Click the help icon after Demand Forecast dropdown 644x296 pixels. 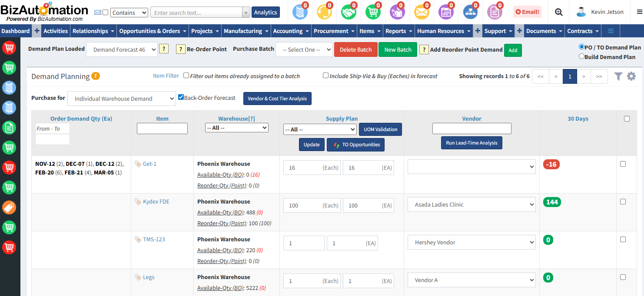[164, 49]
